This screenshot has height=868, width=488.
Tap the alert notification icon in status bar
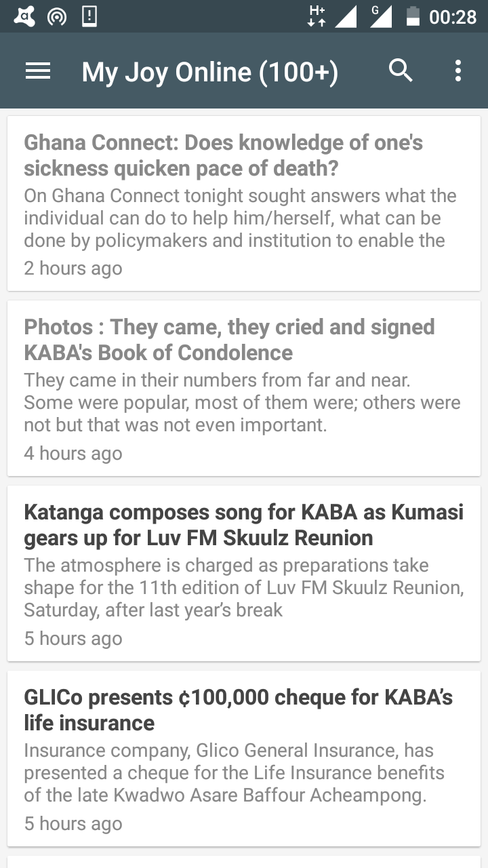coord(89,17)
